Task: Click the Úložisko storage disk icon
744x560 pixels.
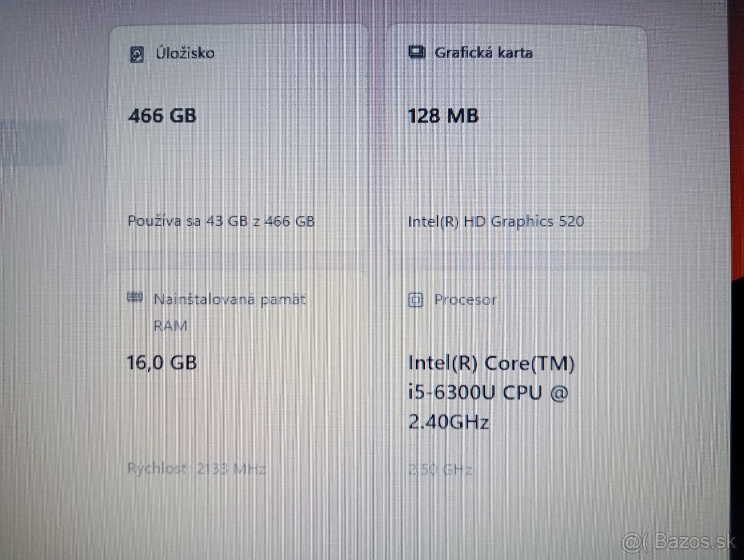Action: (136, 54)
